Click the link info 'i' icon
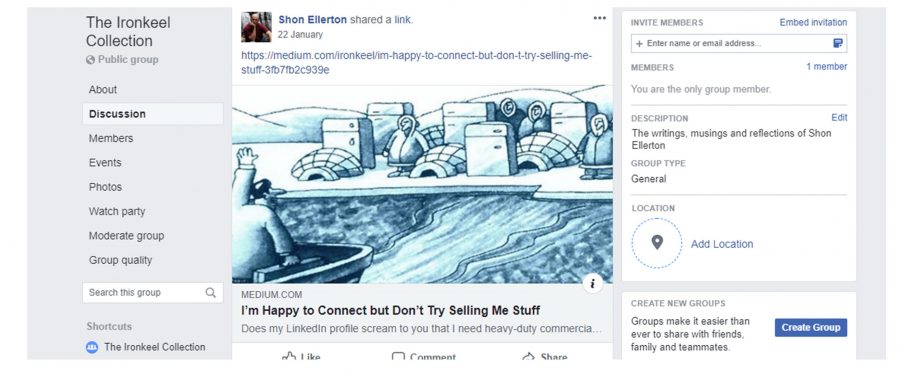This screenshot has width=900, height=372. (x=592, y=283)
